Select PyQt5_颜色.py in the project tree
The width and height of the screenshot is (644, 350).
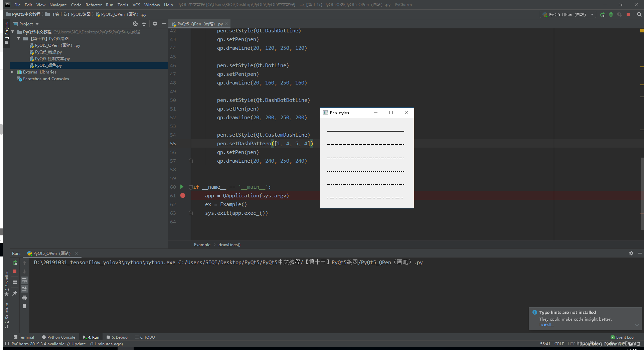(48, 65)
